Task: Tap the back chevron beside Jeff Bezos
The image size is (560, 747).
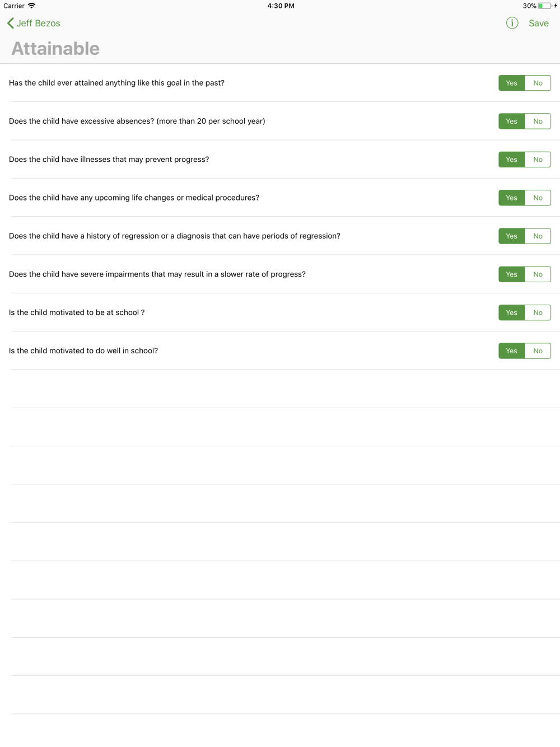Action: (x=10, y=23)
